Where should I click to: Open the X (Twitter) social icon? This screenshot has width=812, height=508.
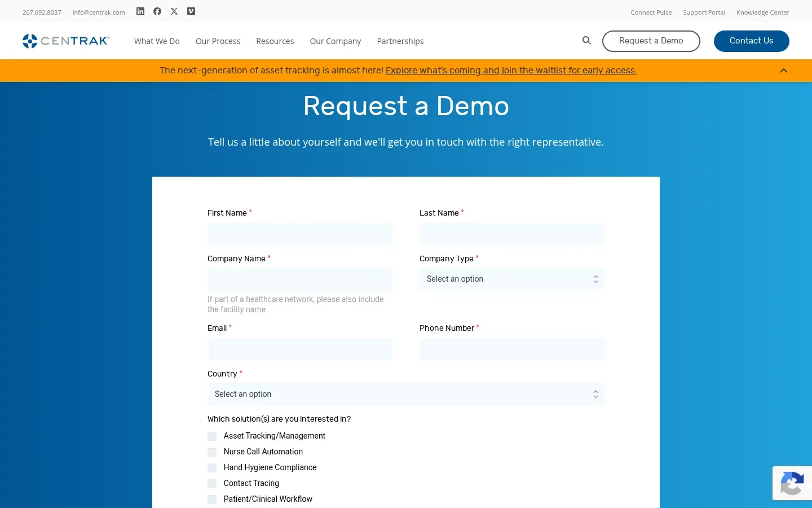(x=174, y=11)
